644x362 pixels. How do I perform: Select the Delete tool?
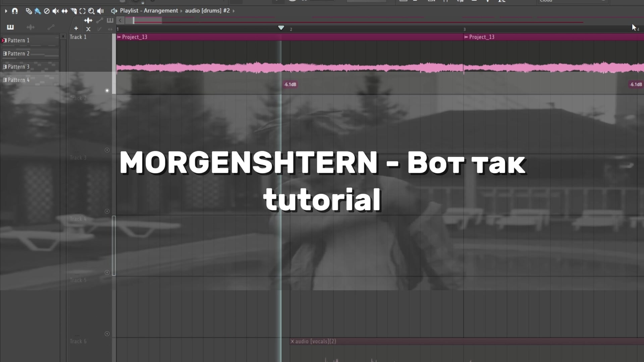[47, 11]
